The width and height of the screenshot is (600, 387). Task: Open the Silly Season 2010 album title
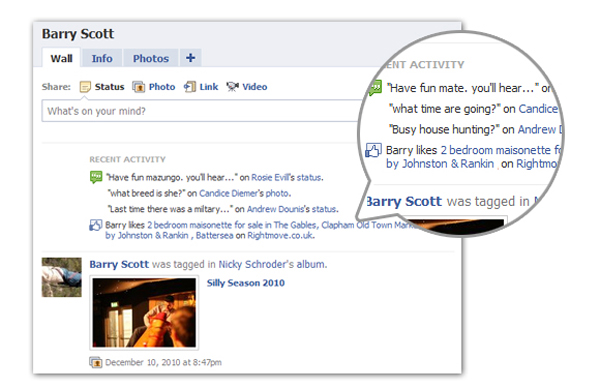coord(246,283)
